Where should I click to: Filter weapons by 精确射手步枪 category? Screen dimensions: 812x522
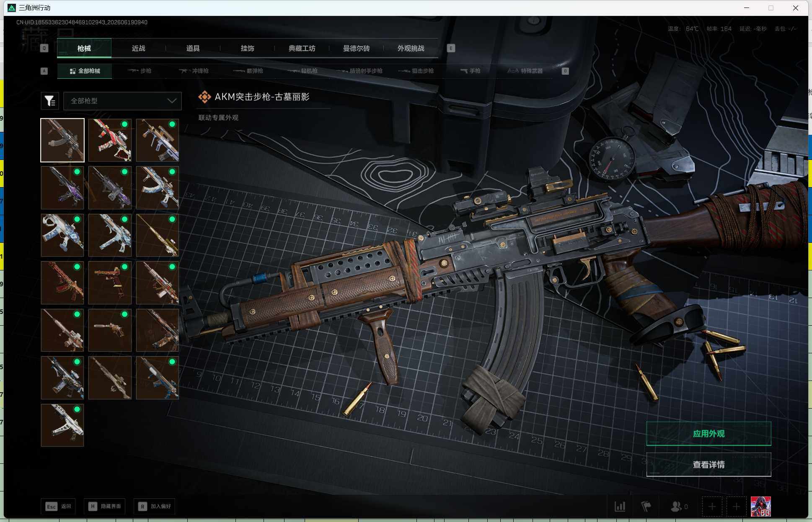[x=359, y=71]
